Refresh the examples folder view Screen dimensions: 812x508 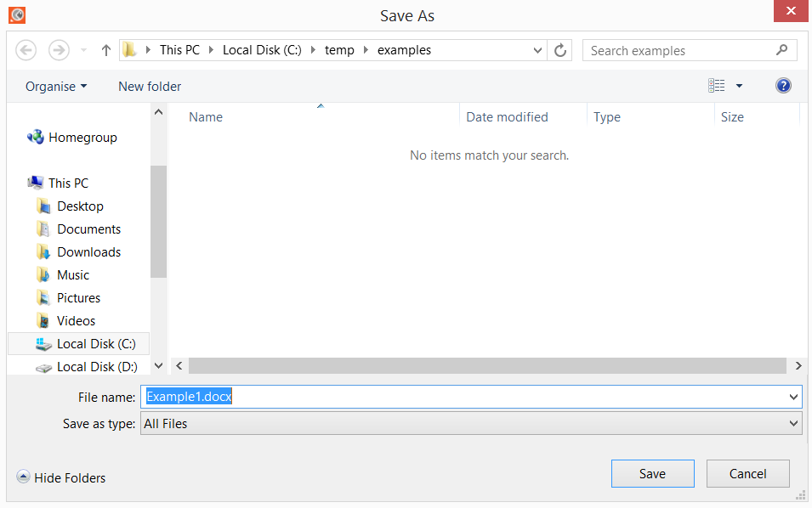point(560,50)
